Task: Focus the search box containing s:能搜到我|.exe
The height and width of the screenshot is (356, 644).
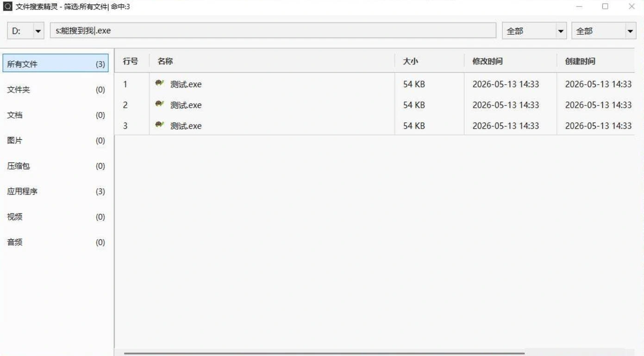Action: click(x=273, y=31)
